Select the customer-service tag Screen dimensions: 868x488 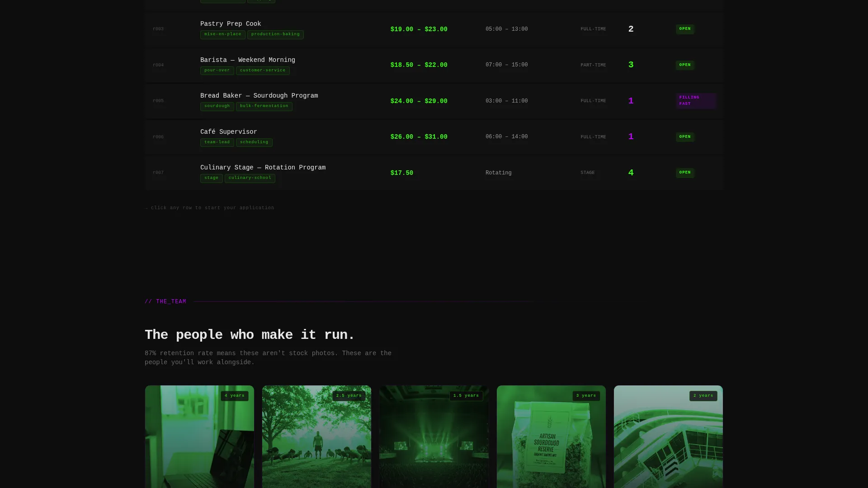point(263,70)
